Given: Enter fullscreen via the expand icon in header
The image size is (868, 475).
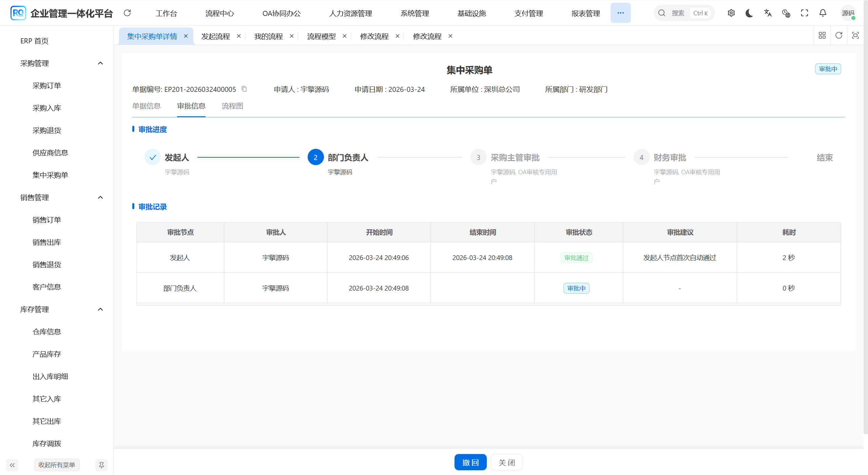Looking at the screenshot, I should click(x=804, y=13).
